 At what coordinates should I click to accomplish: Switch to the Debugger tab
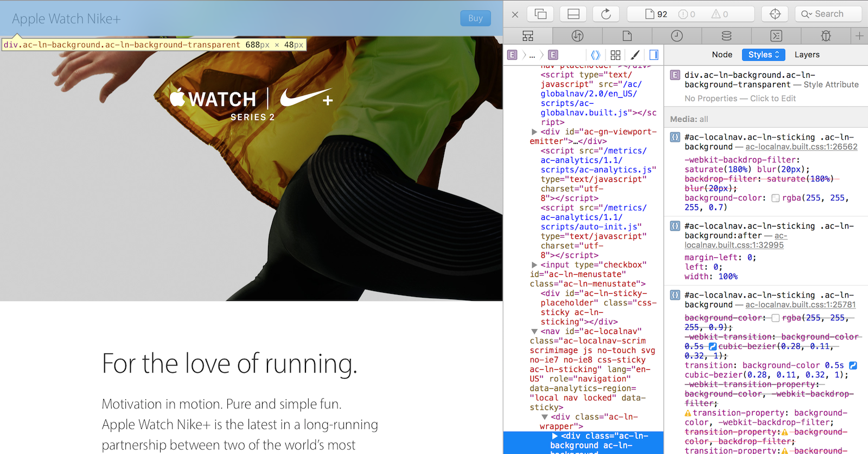click(826, 36)
